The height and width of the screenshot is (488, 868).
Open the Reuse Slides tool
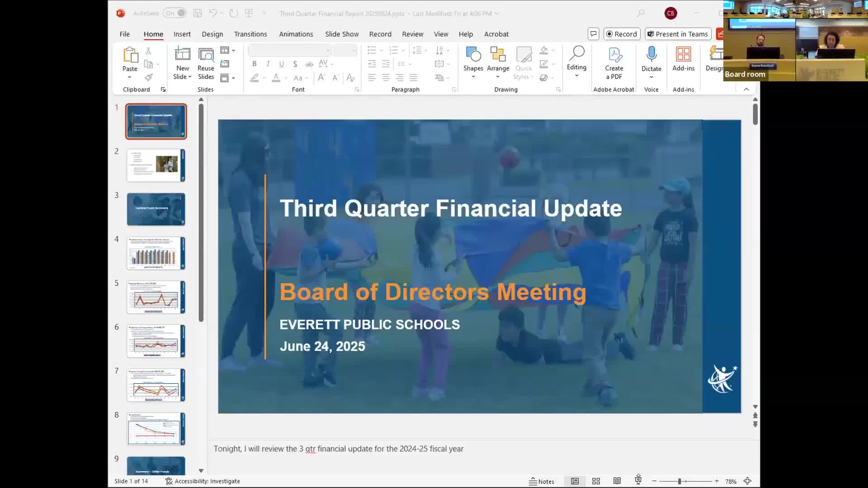coord(206,63)
